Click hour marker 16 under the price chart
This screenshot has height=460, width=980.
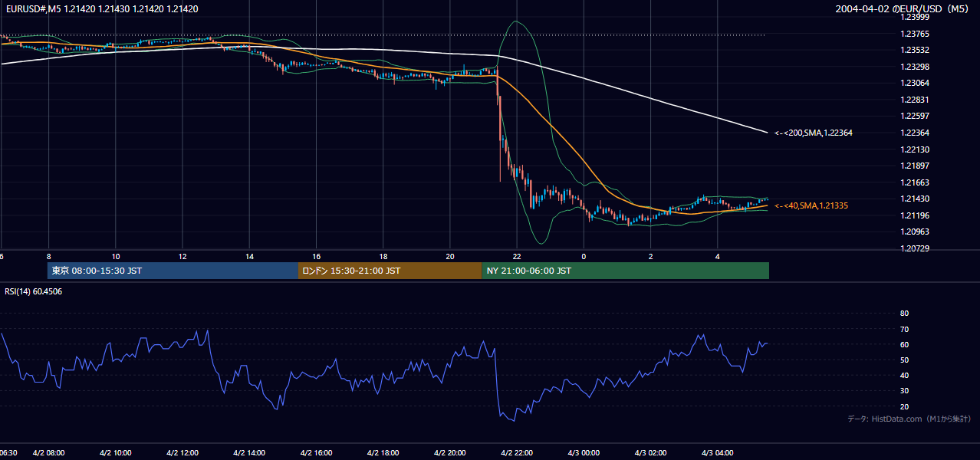pos(316,256)
